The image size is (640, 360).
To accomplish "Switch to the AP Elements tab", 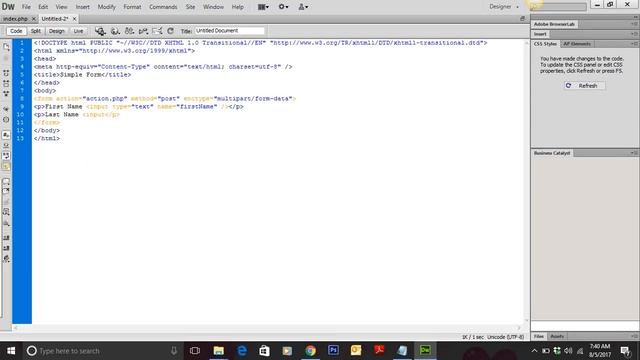I will point(577,44).
